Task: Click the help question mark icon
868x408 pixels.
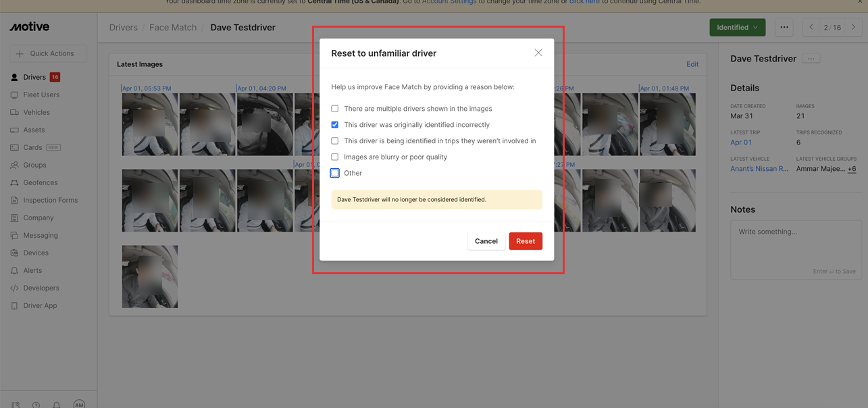Action: 36,405
